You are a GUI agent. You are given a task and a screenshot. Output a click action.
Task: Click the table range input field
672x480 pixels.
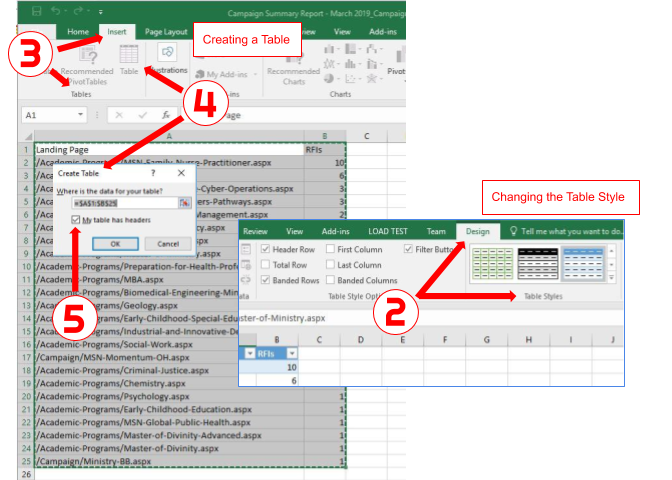coord(125,203)
